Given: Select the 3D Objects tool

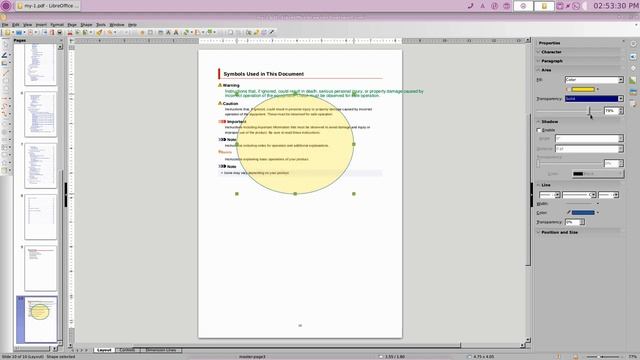Looking at the screenshot, I should (5, 171).
